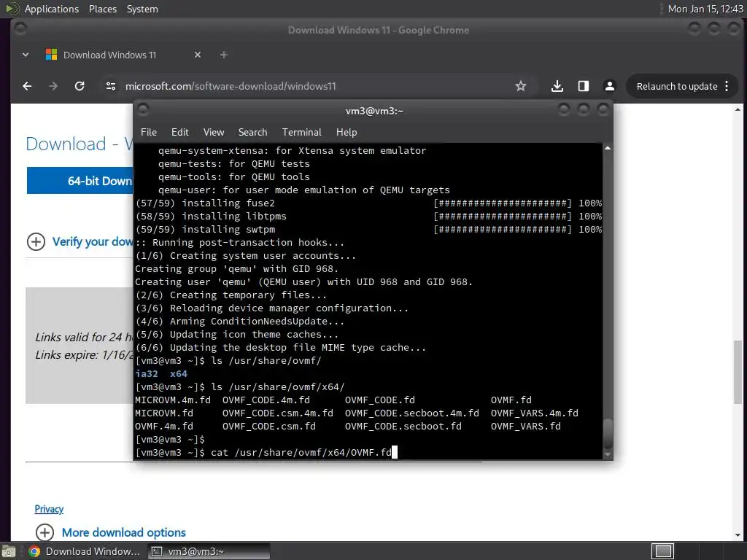This screenshot has height=560, width=747.
Task: Open Chrome tab search chevron
Action: (x=26, y=55)
